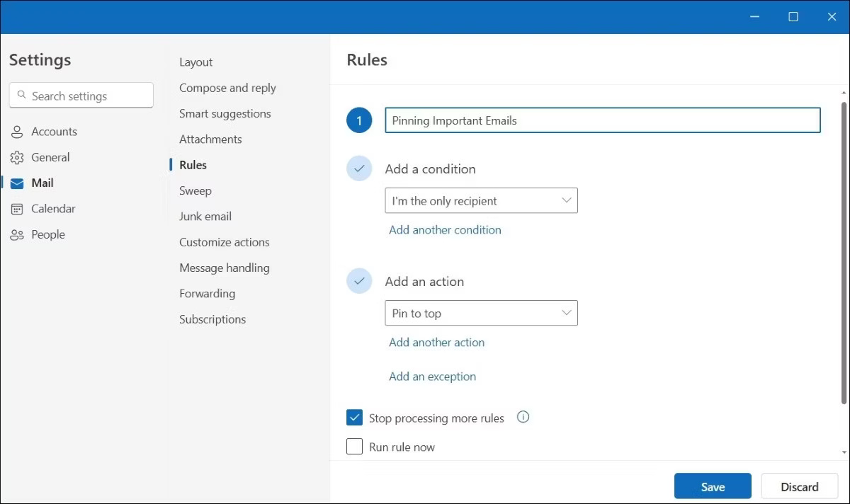Open the Sweep settings
850x504 pixels.
click(195, 190)
